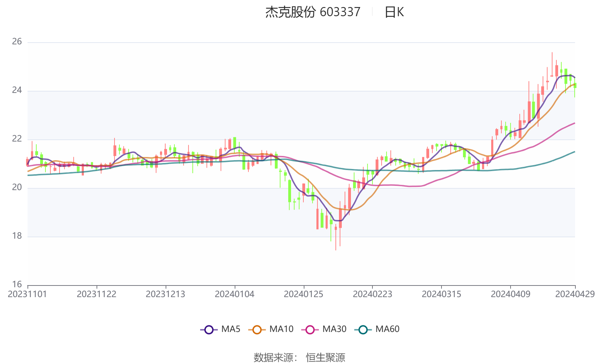
Task: Toggle the MA10 orange legend circle
Action: tap(257, 330)
